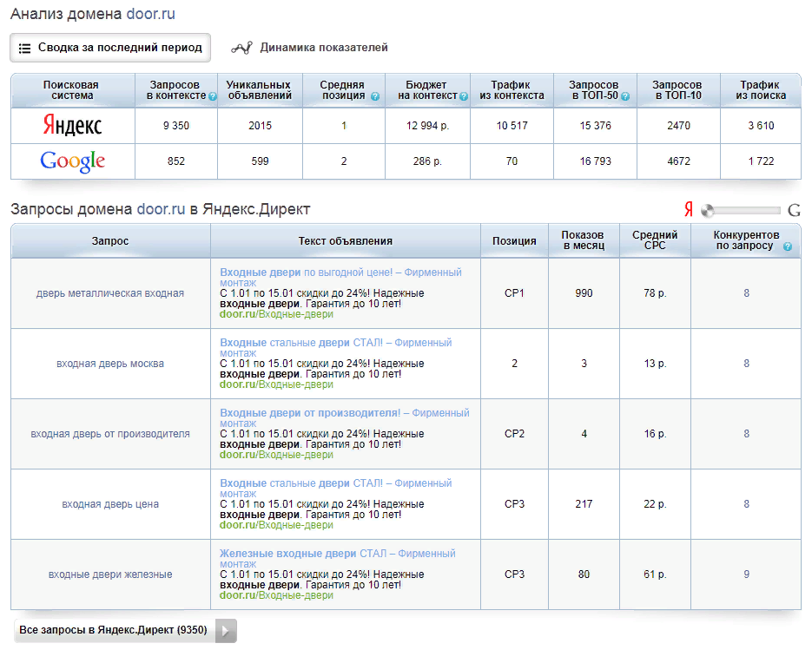Click Yandex budget value 12 994 р.
This screenshot has width=812, height=650.
click(427, 126)
